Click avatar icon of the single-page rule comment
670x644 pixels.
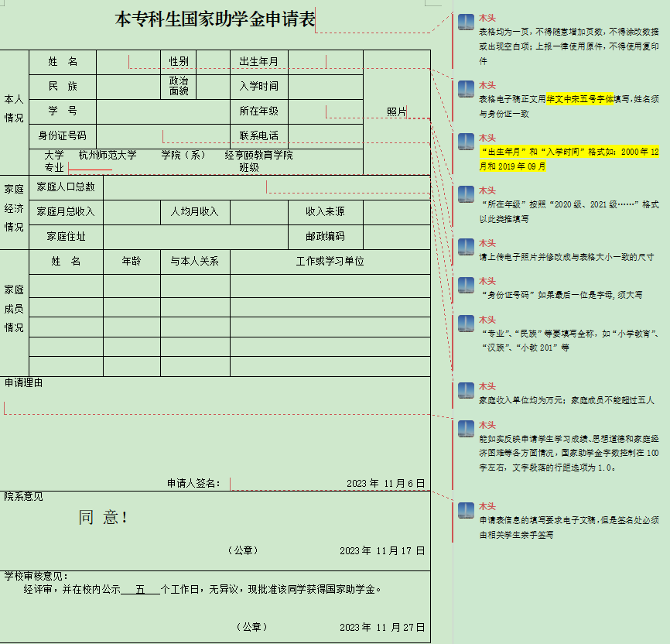coord(466,22)
